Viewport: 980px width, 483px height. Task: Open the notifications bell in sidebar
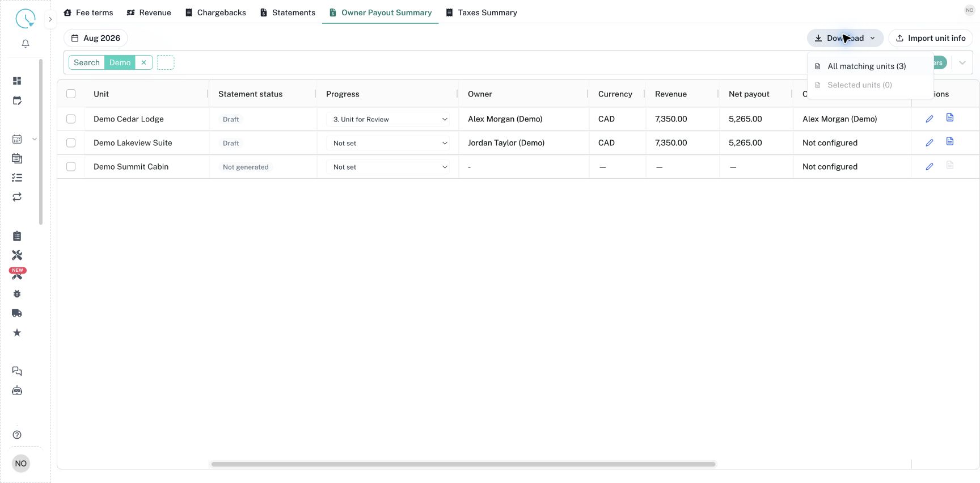(x=26, y=44)
